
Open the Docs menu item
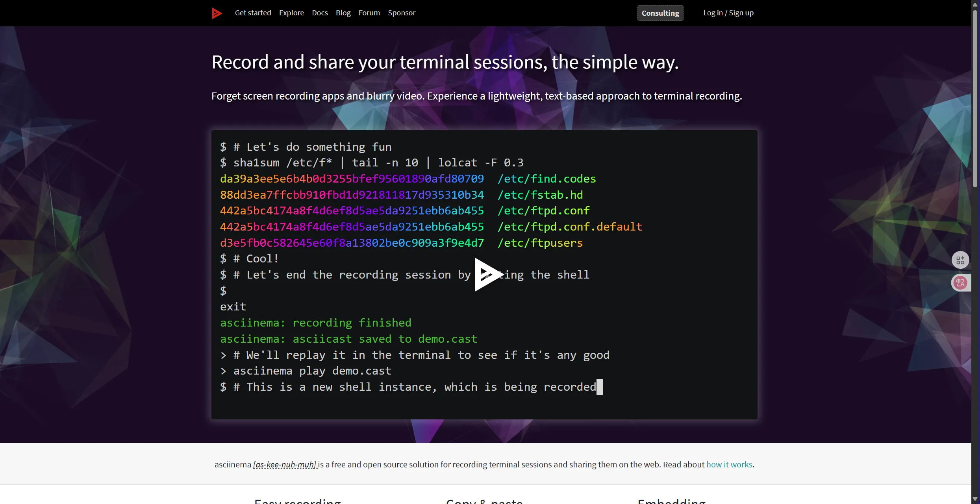320,13
